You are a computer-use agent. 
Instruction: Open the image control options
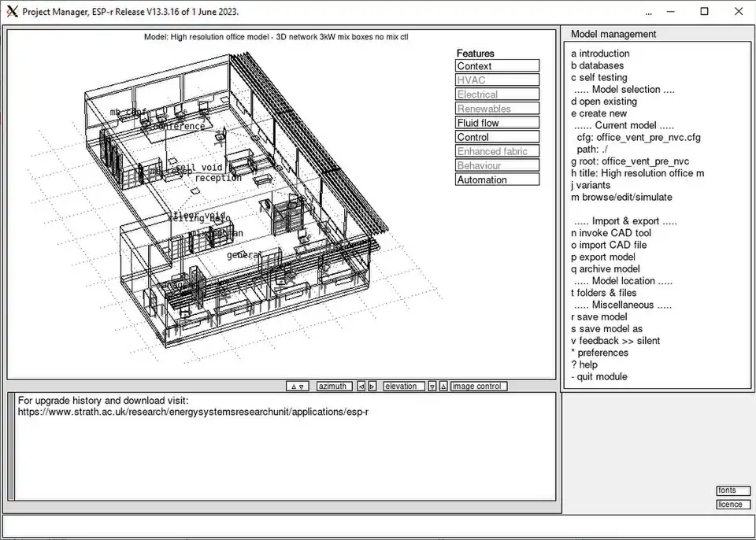coord(479,387)
